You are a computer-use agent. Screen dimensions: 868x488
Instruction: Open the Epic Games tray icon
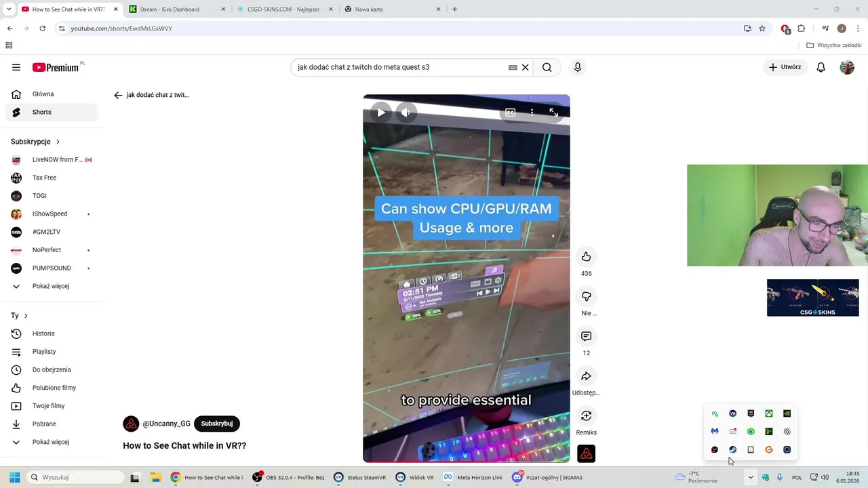[751, 413]
